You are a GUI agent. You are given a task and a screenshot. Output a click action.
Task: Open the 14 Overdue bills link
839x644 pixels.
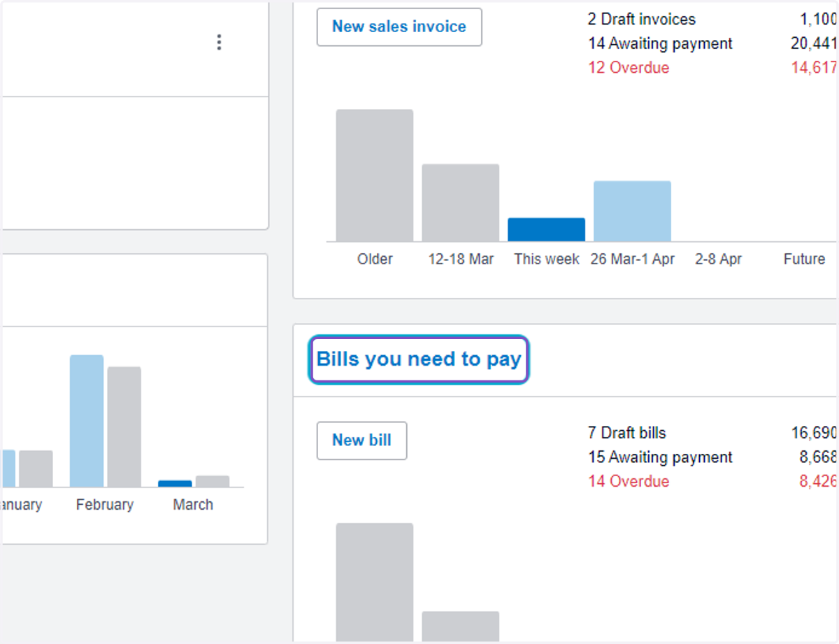point(629,481)
